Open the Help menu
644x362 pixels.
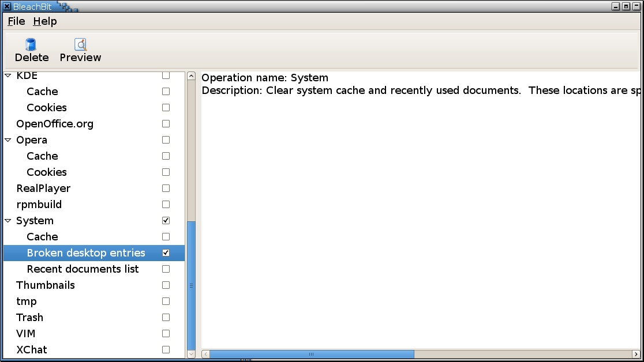click(45, 21)
